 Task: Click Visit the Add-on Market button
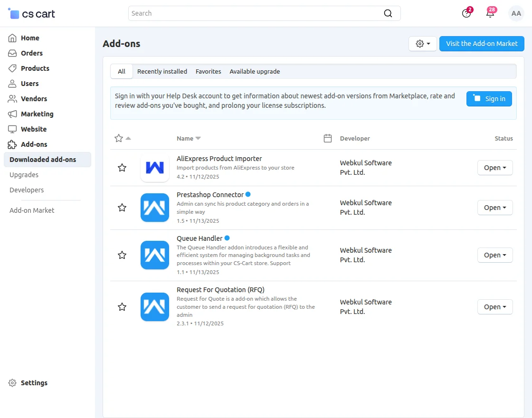(x=482, y=44)
